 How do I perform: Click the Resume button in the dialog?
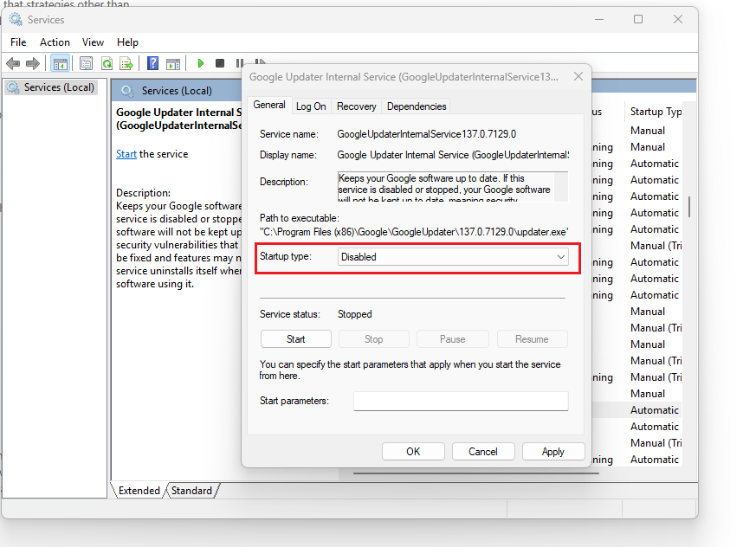[x=532, y=339]
